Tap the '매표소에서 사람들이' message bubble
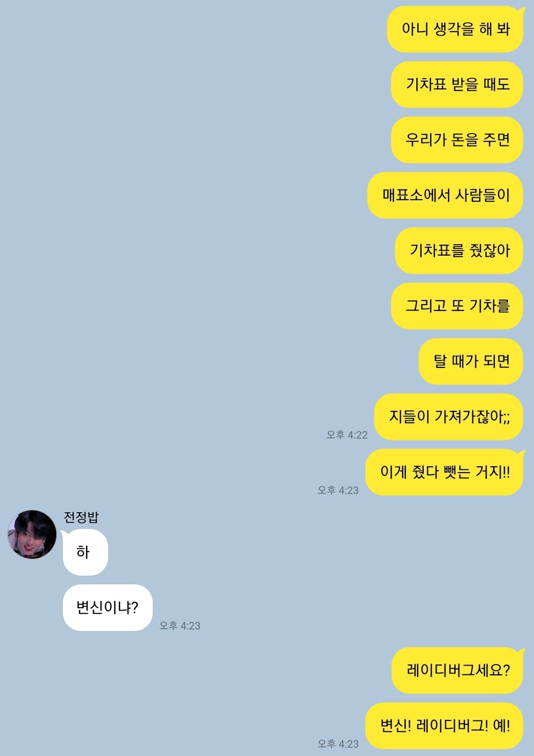The height and width of the screenshot is (756, 534). 445,195
